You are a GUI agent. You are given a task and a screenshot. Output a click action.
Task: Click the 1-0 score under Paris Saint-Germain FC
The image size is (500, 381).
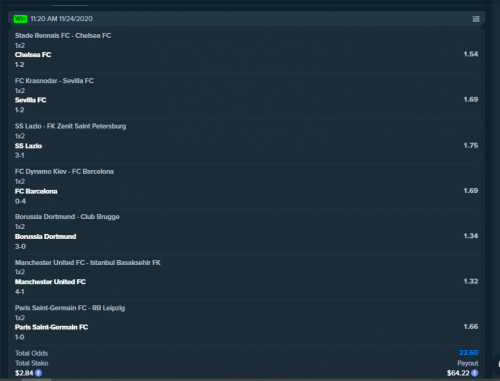pyautogui.click(x=20, y=337)
